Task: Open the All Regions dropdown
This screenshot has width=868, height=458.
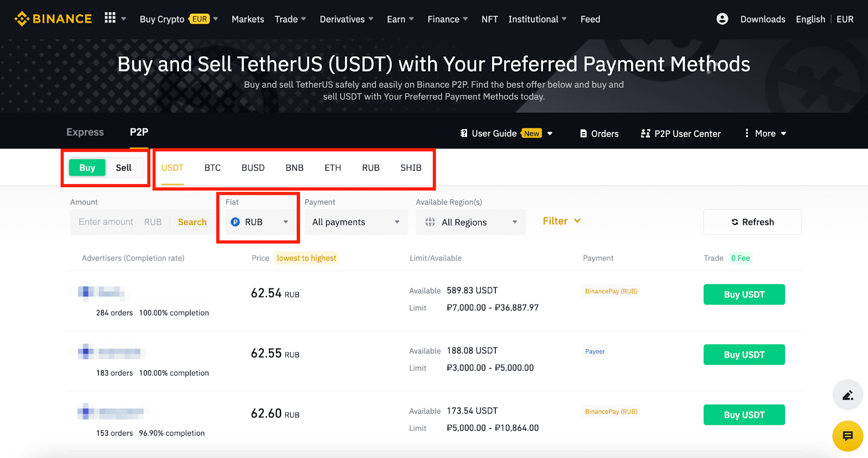Action: pos(470,222)
